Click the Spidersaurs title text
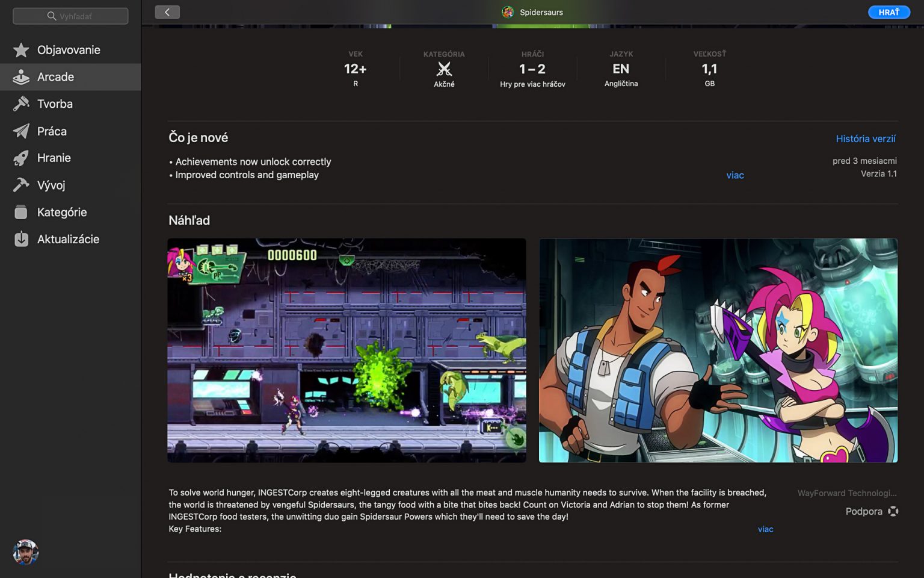Screen dimensions: 924x578 click(x=541, y=12)
